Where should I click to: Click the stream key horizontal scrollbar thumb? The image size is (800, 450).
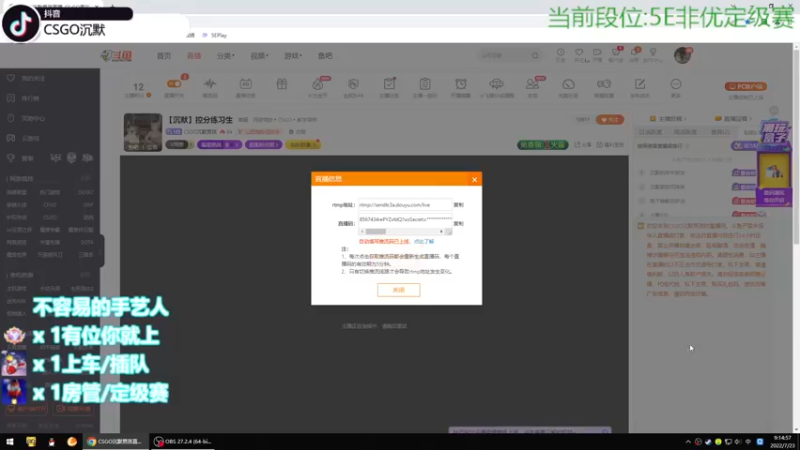376,232
